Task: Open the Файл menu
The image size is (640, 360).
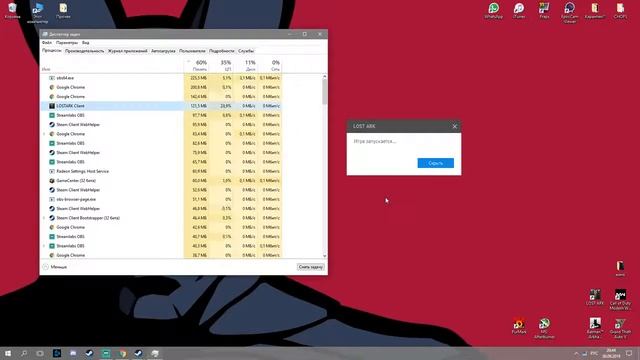Action: (47, 42)
